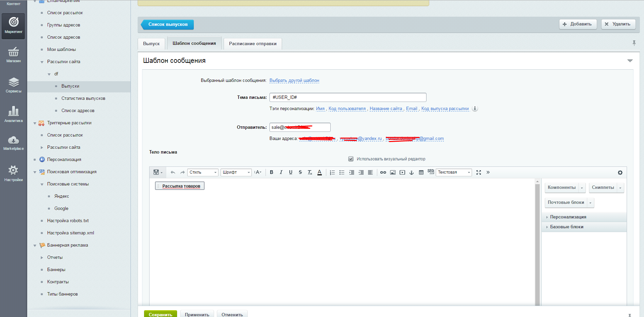Click the green Сохранить button

click(x=160, y=314)
